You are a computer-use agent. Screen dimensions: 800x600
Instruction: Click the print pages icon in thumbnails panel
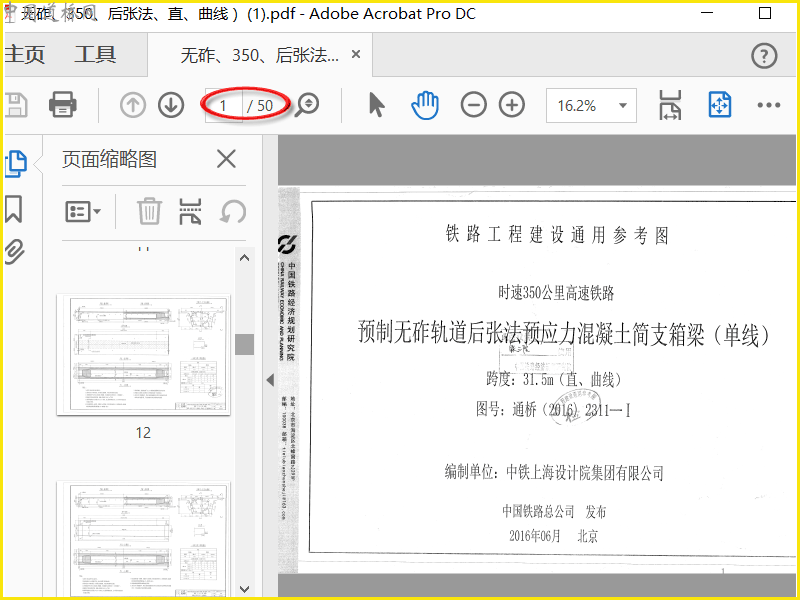pos(190,211)
